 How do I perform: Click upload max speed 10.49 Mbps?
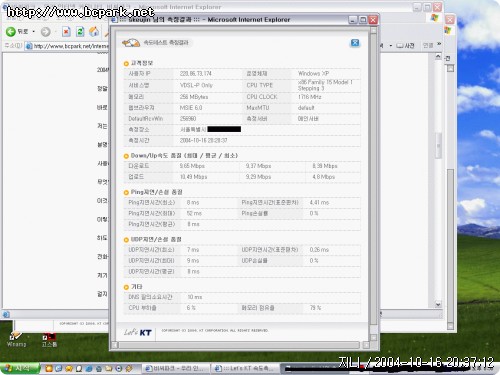click(x=193, y=177)
